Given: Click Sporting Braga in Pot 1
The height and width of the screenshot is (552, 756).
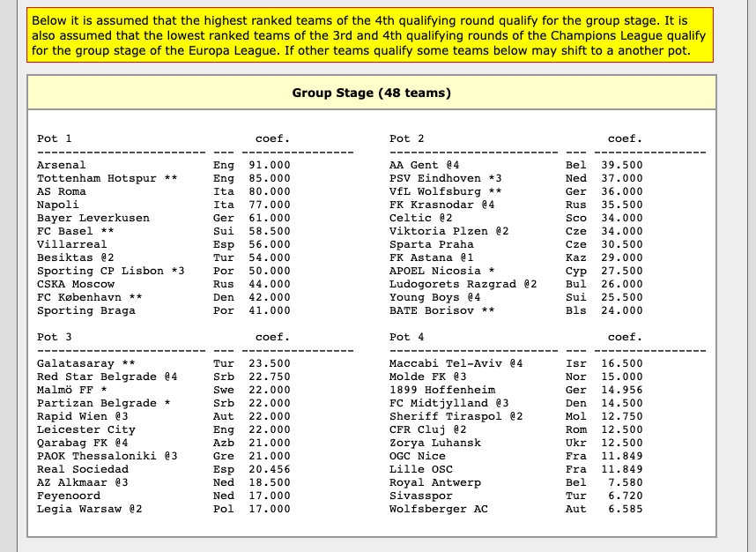Looking at the screenshot, I should click(x=86, y=310).
